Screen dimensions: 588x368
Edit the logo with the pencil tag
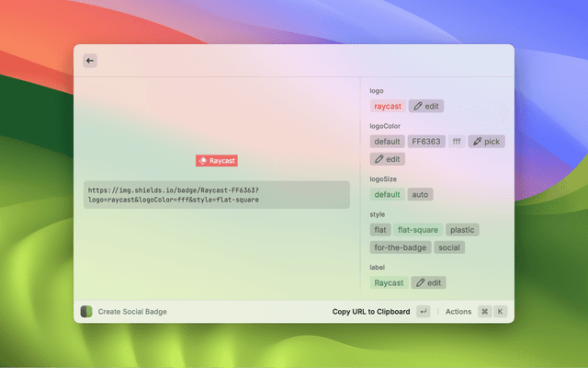click(426, 106)
